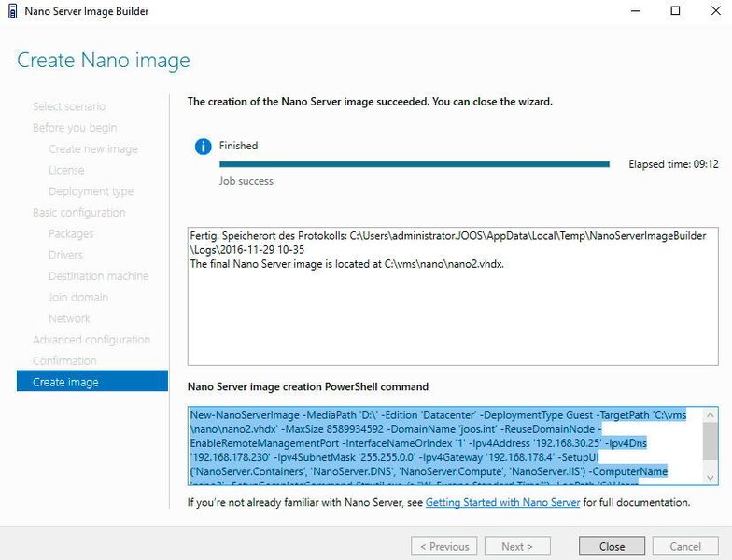Go to the Select scenario step
This screenshot has width=732, height=560.
(69, 106)
